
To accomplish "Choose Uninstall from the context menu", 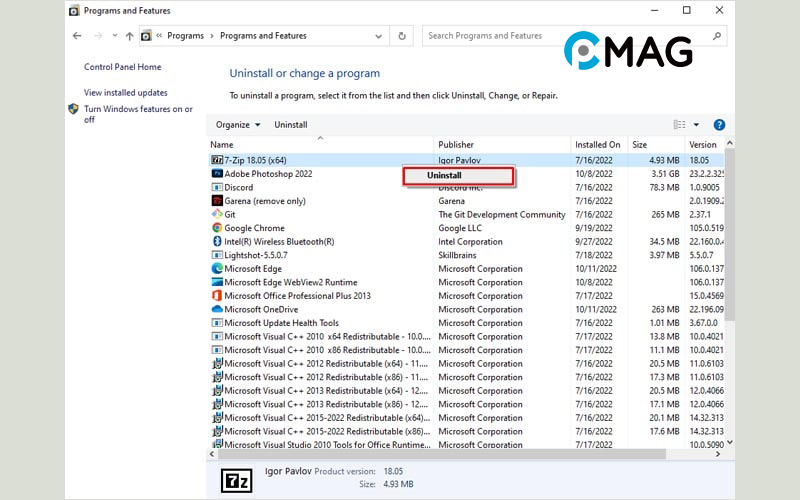I will click(458, 176).
